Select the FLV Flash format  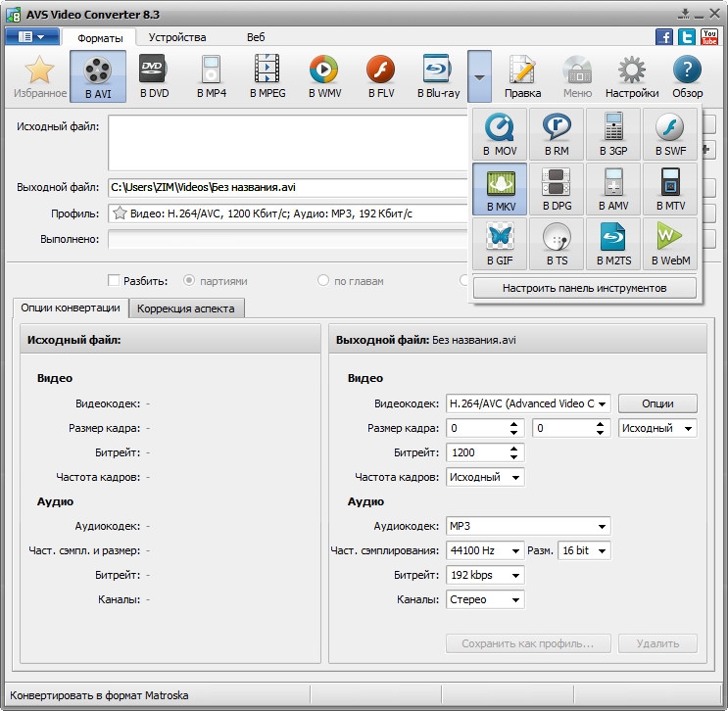(x=380, y=76)
